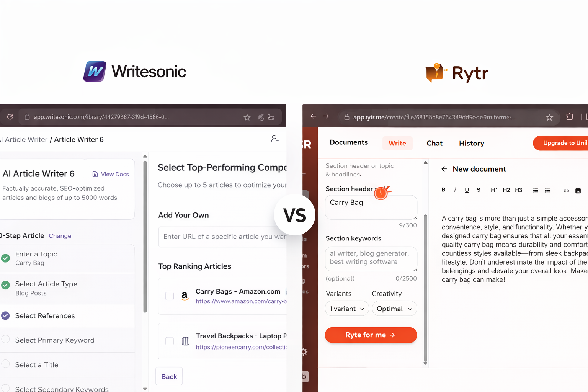Click the Bold formatting icon
Image resolution: width=588 pixels, height=392 pixels.
click(443, 190)
